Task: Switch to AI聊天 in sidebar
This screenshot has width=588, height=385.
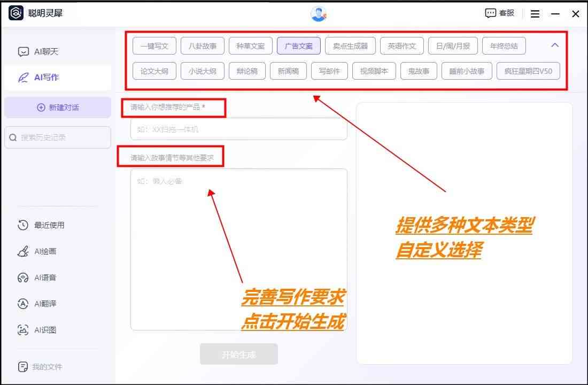Action: [58, 51]
